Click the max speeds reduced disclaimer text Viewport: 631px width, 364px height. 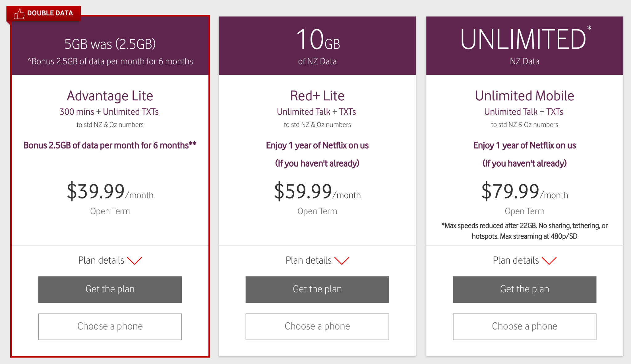(525, 231)
